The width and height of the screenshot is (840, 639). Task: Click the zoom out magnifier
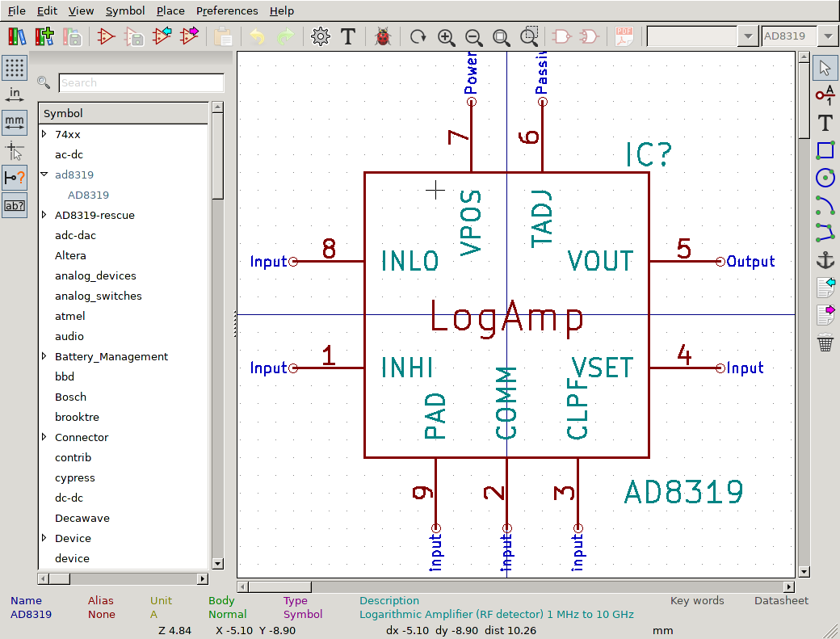click(473, 36)
